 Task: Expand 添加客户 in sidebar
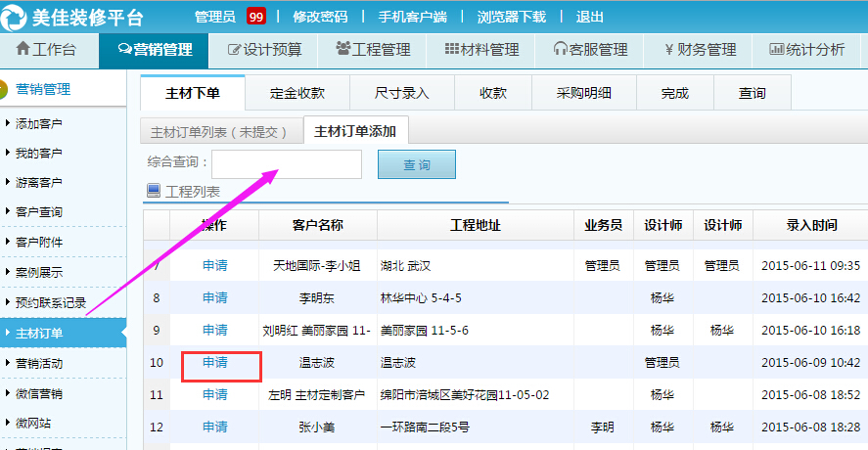[39, 123]
